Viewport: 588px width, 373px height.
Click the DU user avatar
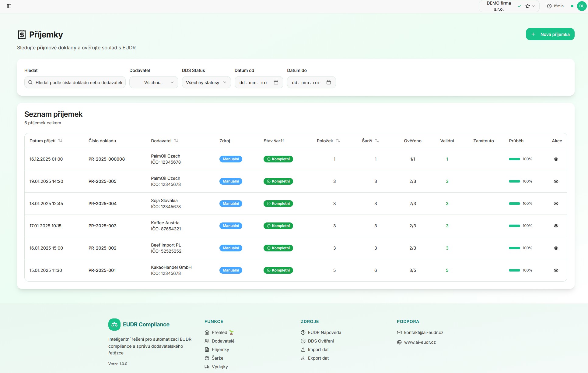(x=582, y=6)
